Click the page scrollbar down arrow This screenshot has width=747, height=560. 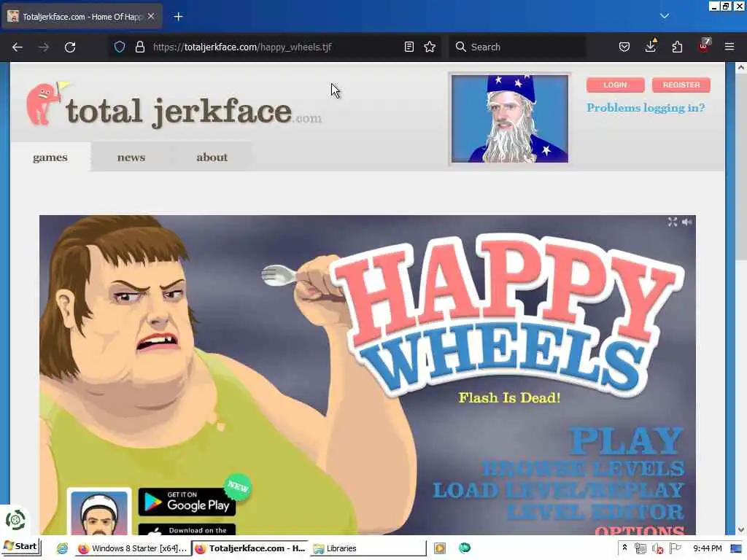[741, 529]
